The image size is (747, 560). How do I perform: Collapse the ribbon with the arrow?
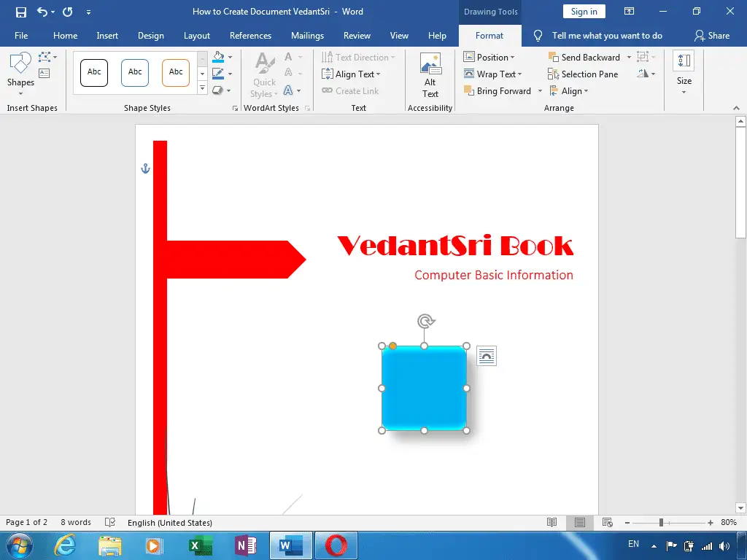click(x=736, y=109)
